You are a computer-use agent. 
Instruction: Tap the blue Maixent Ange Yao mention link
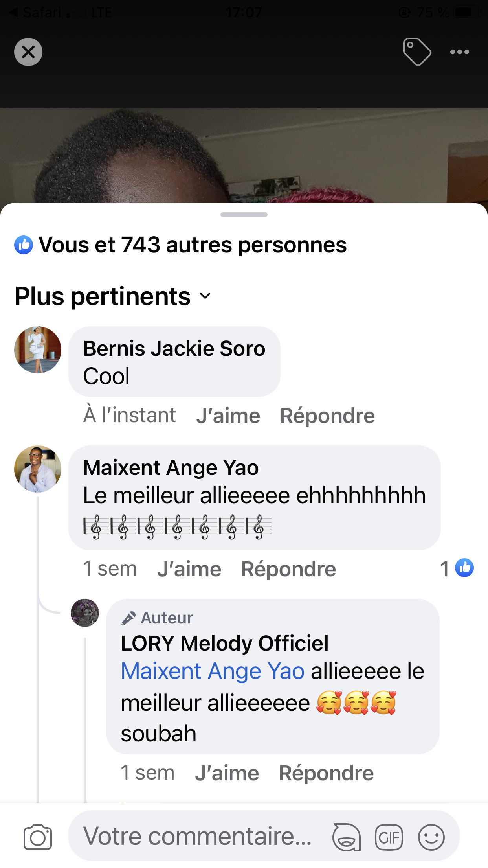(213, 671)
